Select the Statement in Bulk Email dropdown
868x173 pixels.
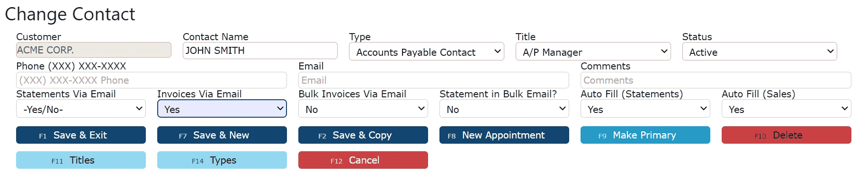504,109
